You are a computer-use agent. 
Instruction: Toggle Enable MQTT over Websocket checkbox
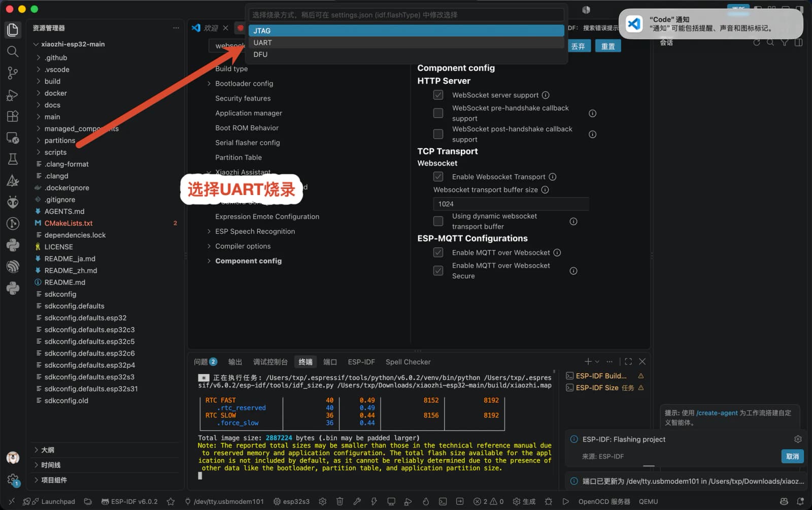click(x=438, y=252)
